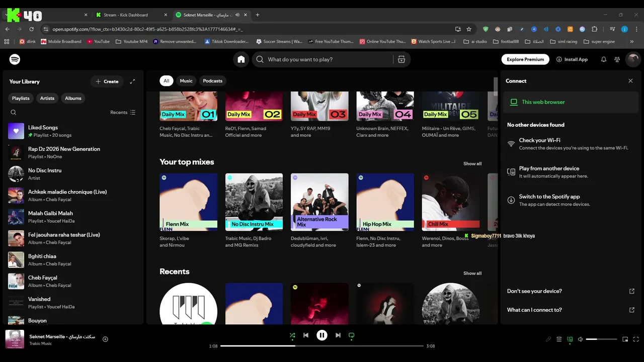Toggle repeat mode
The width and height of the screenshot is (644, 362).
tap(352, 335)
